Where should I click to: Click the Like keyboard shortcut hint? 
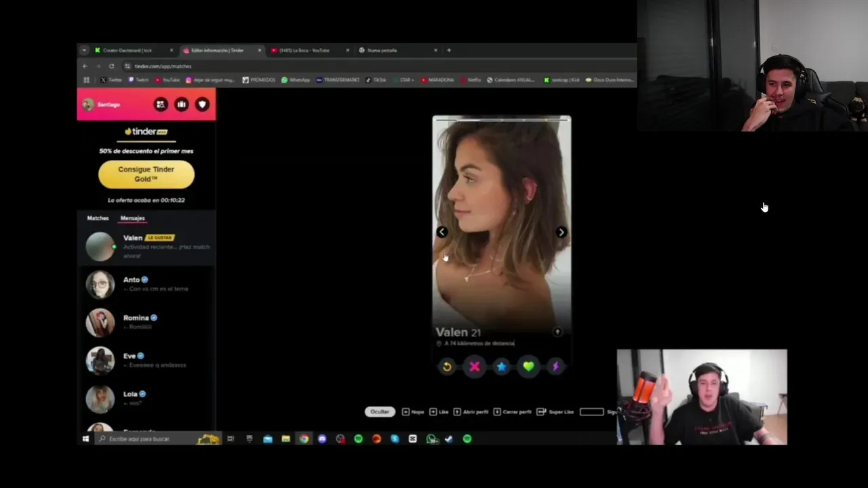(439, 411)
